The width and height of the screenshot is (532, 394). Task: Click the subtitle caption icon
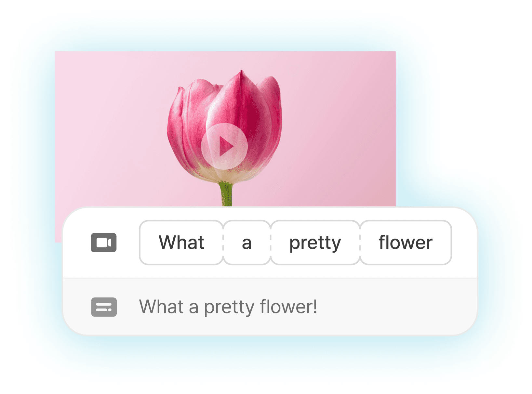[104, 307]
